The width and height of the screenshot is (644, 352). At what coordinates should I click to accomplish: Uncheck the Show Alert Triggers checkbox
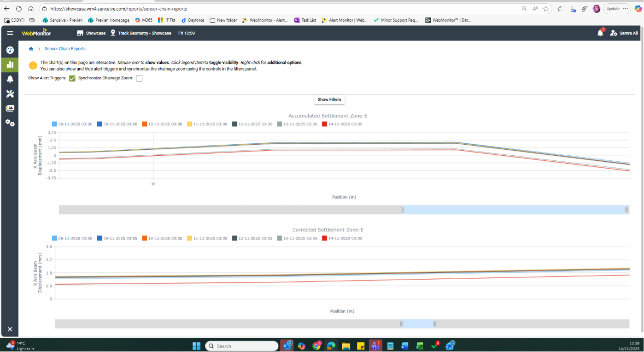tap(72, 78)
